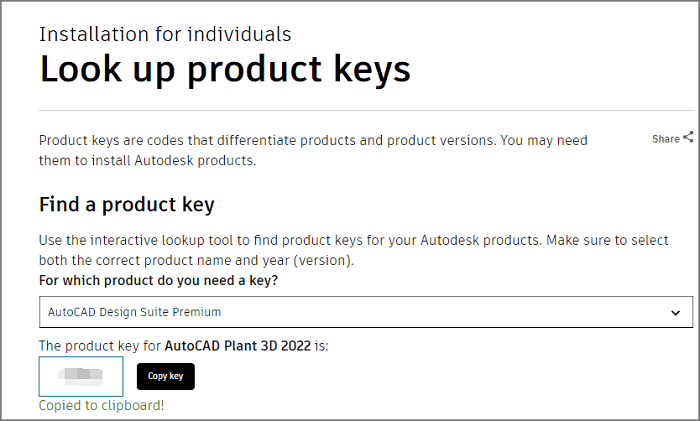Click the Installation for individuals text
Image resolution: width=700 pixels, height=421 pixels.
click(165, 34)
